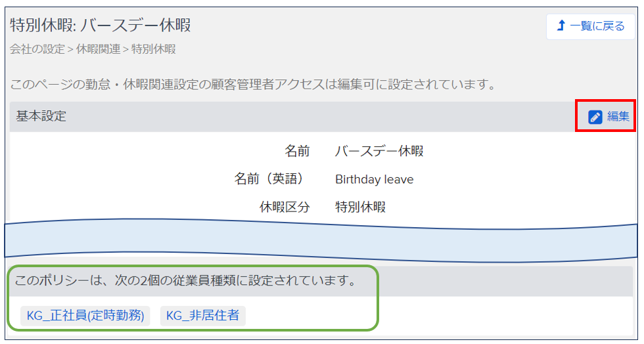Open the KG_正社員(定時勤務) employee type tag

(85, 316)
